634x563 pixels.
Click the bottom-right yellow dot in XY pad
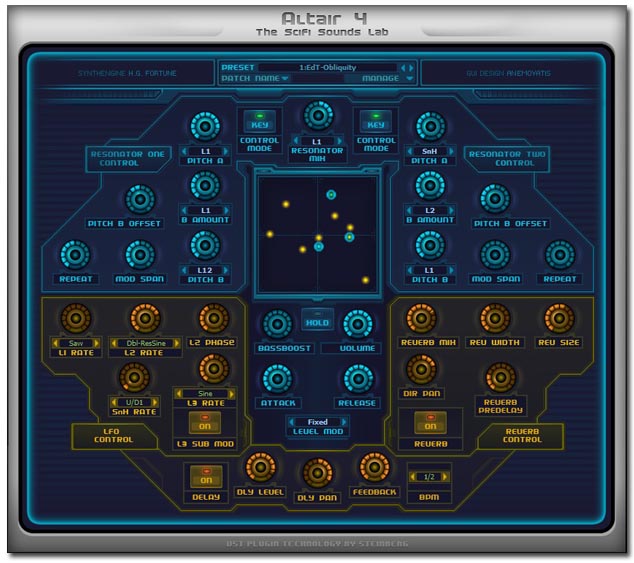[x=365, y=280]
